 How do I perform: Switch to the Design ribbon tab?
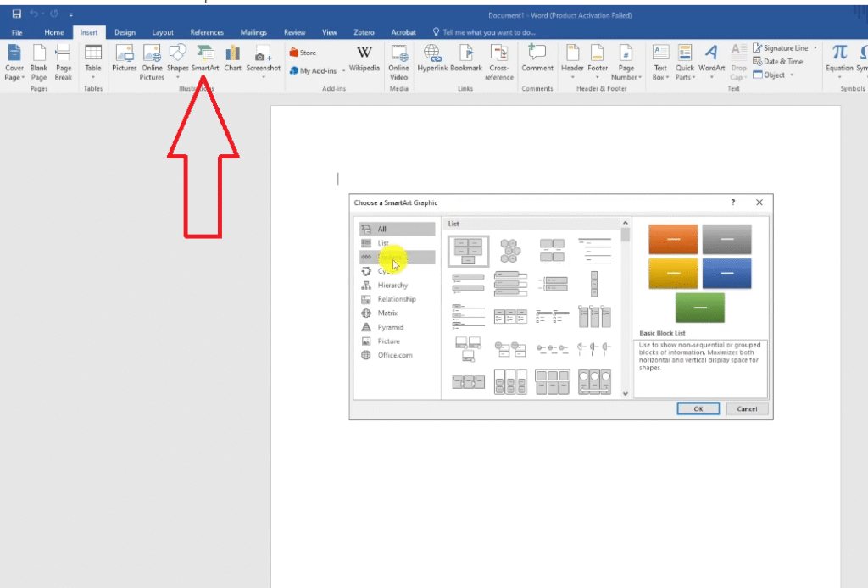click(x=125, y=32)
